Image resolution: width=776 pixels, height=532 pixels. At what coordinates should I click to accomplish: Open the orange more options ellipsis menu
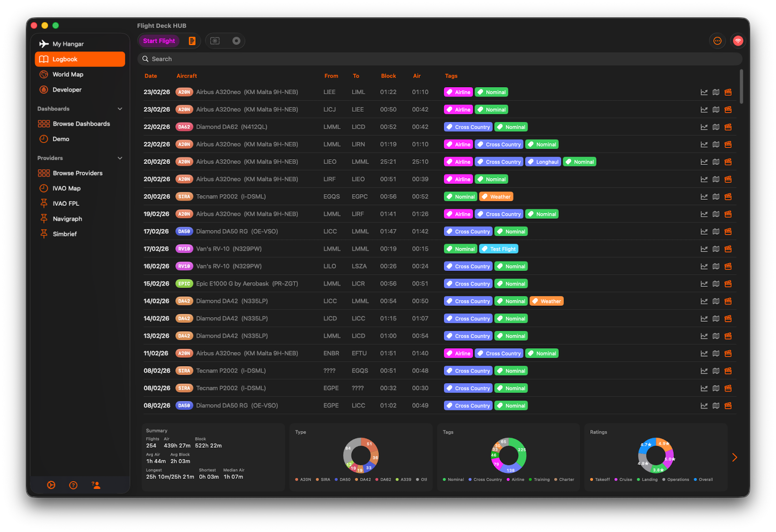click(x=717, y=41)
